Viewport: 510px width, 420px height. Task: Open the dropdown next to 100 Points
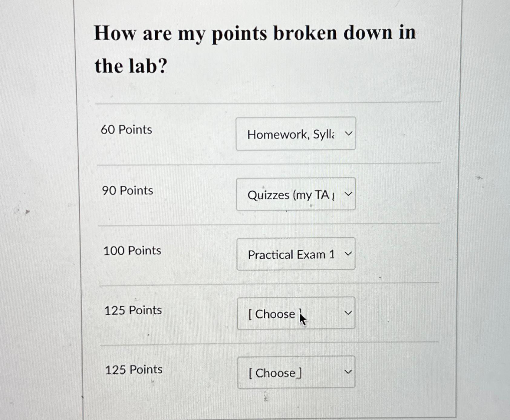pos(296,254)
